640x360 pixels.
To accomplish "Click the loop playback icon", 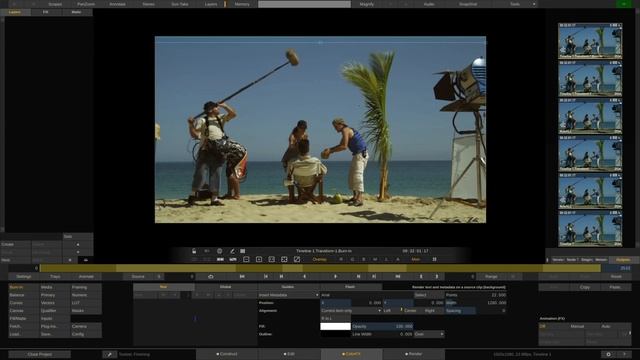I will point(211,276).
